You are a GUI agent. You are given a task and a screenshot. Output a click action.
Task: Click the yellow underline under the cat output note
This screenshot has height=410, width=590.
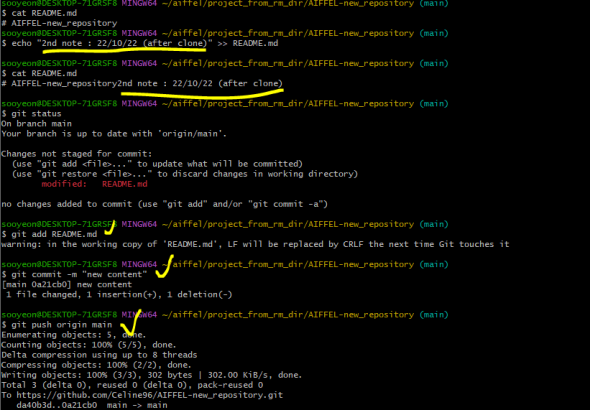202,94
